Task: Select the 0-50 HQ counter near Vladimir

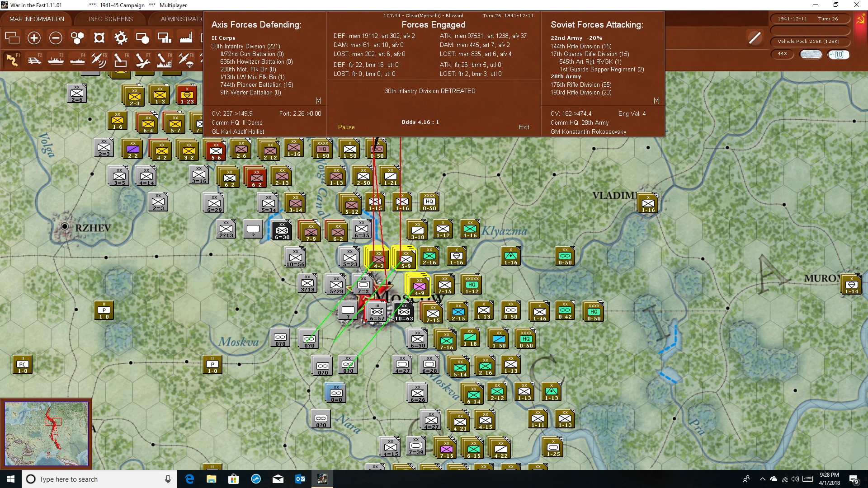Action: point(594,312)
